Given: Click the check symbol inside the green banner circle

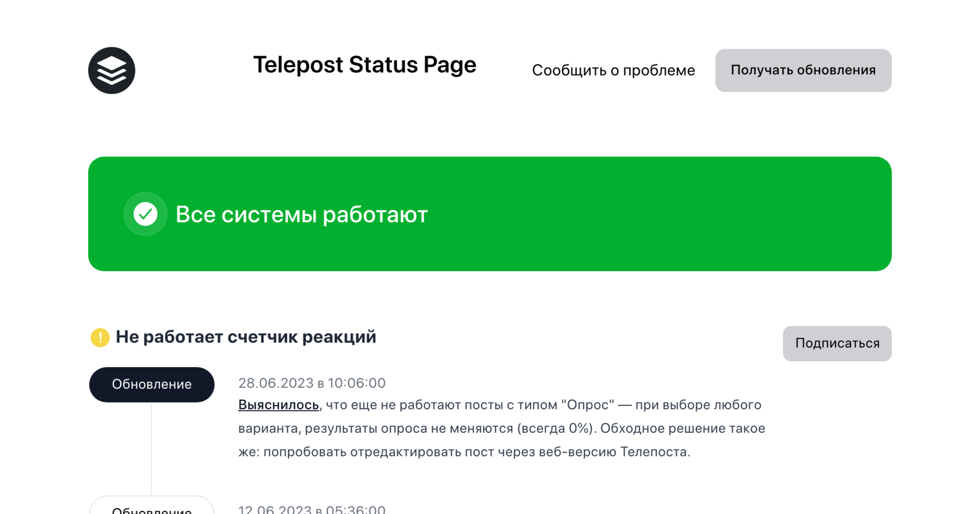Looking at the screenshot, I should pos(145,214).
